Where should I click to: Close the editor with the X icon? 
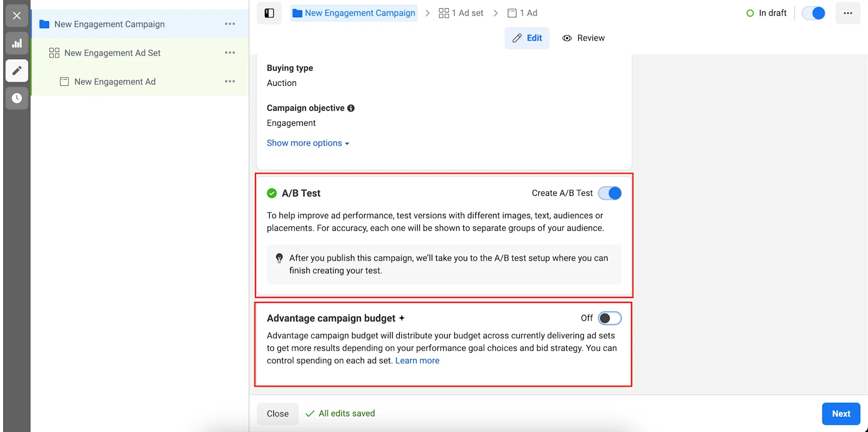click(17, 16)
